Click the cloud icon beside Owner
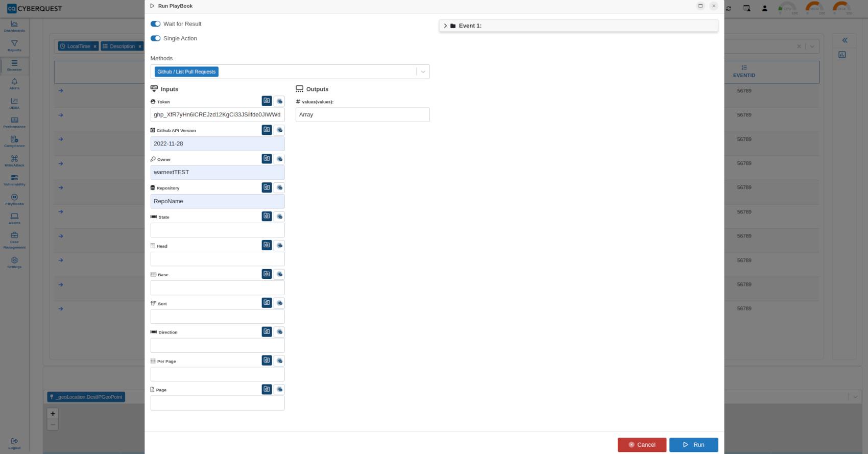 pos(279,159)
